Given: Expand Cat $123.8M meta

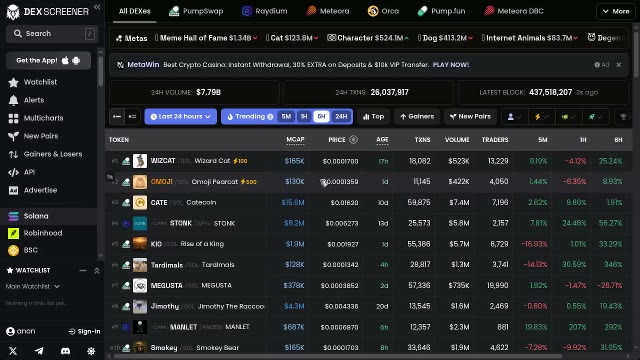Looking at the screenshot, I should point(292,38).
